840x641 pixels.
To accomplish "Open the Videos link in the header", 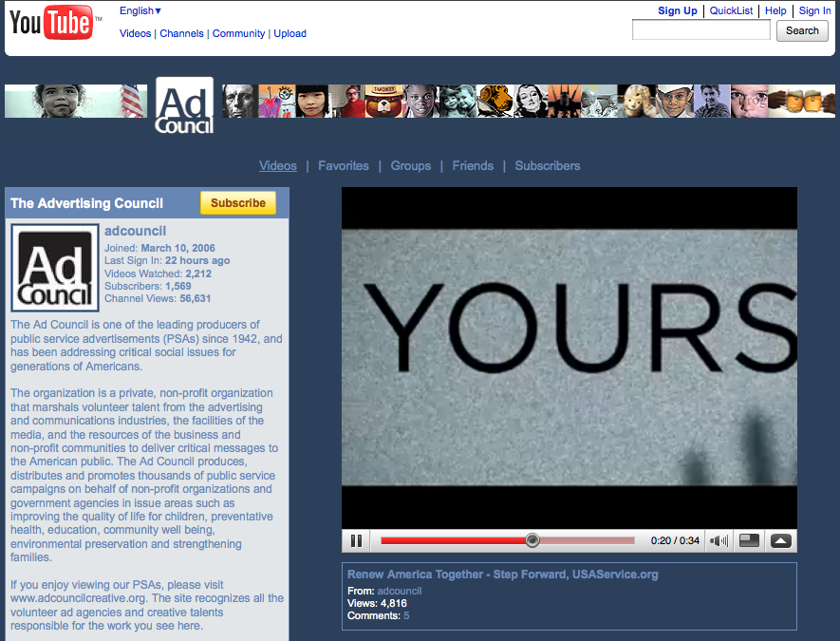I will 135,33.
